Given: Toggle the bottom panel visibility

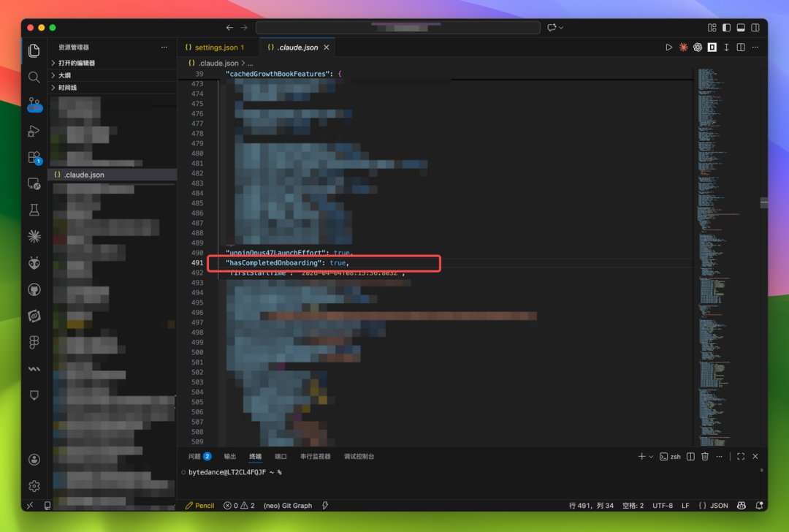Looking at the screenshot, I should coord(741,28).
